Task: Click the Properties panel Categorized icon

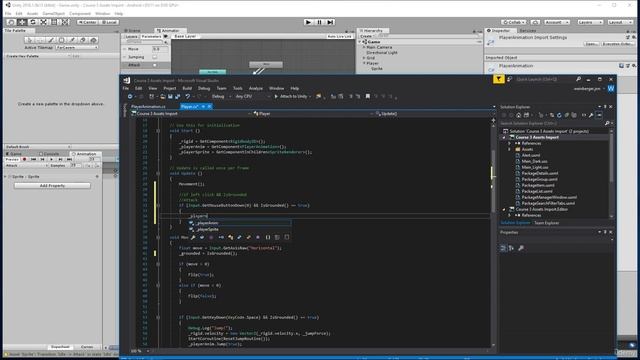Action: point(503,248)
